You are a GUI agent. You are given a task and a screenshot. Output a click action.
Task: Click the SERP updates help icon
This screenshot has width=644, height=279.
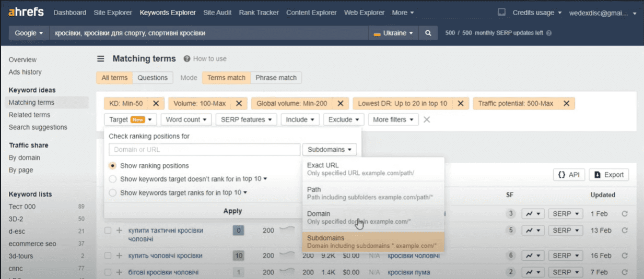click(x=548, y=33)
